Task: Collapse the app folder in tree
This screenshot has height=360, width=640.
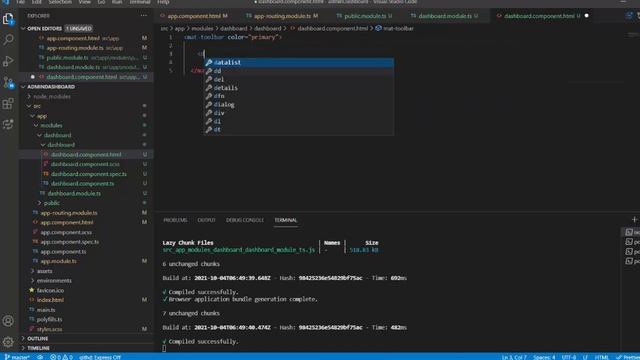Action: [x=42, y=116]
